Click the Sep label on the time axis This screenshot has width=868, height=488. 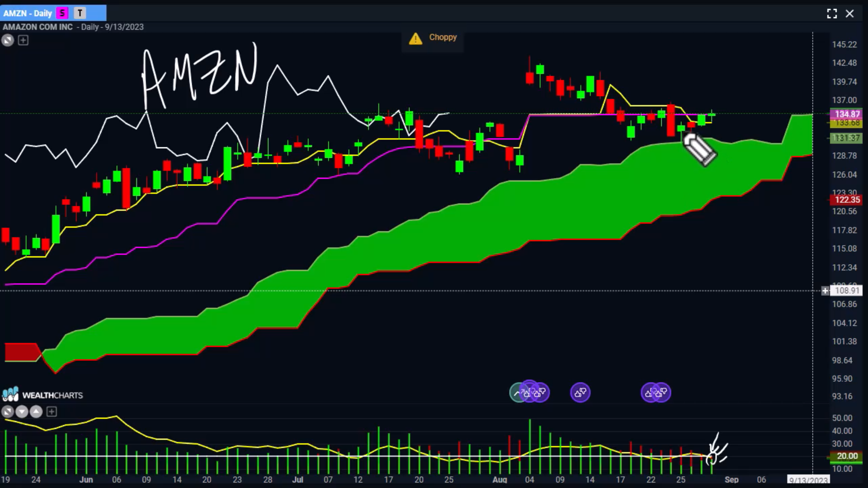click(x=731, y=480)
